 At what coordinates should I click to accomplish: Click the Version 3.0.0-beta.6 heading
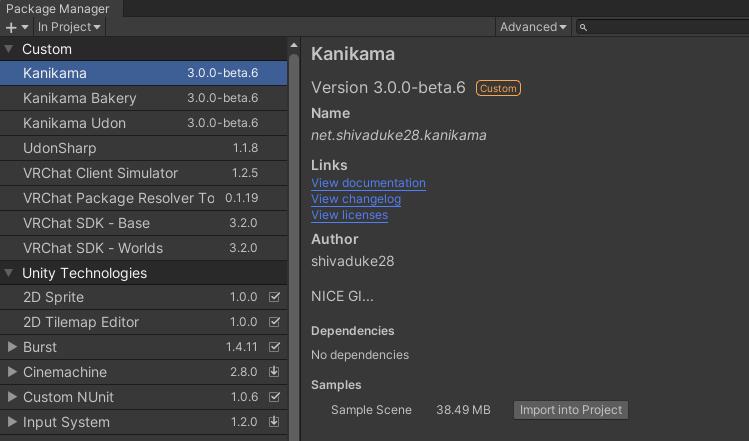[388, 88]
